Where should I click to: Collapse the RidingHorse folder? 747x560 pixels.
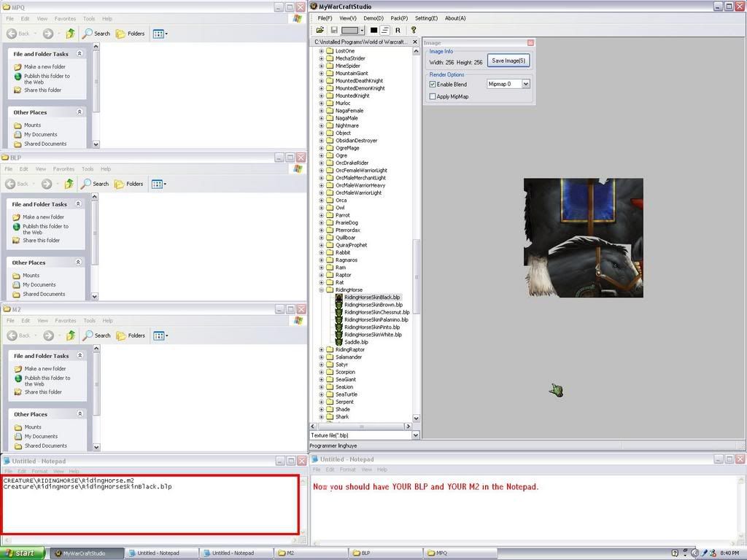click(x=322, y=290)
